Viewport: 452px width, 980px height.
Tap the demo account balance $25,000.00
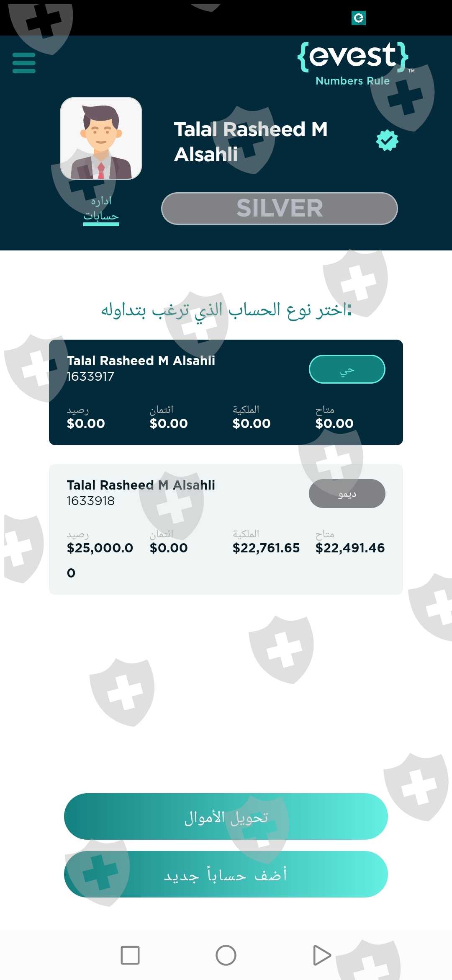[x=100, y=548]
